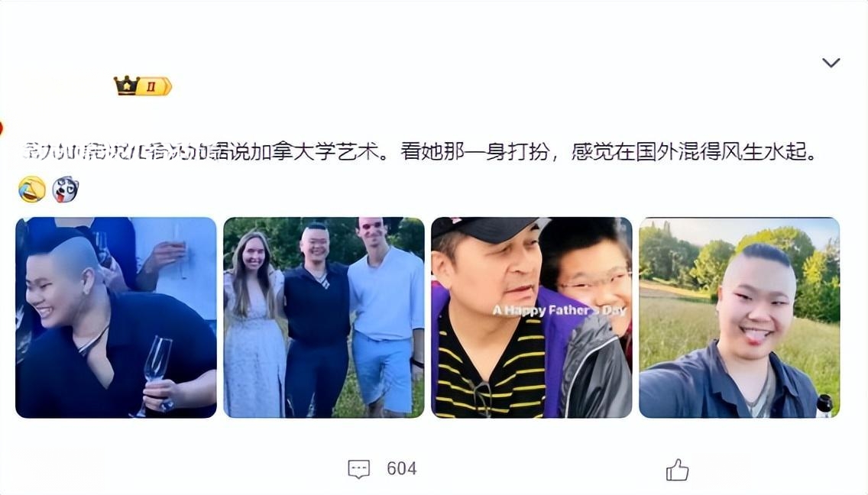Open the selfie photo in grassy field
Screen dimensions: 868x495
(740, 318)
